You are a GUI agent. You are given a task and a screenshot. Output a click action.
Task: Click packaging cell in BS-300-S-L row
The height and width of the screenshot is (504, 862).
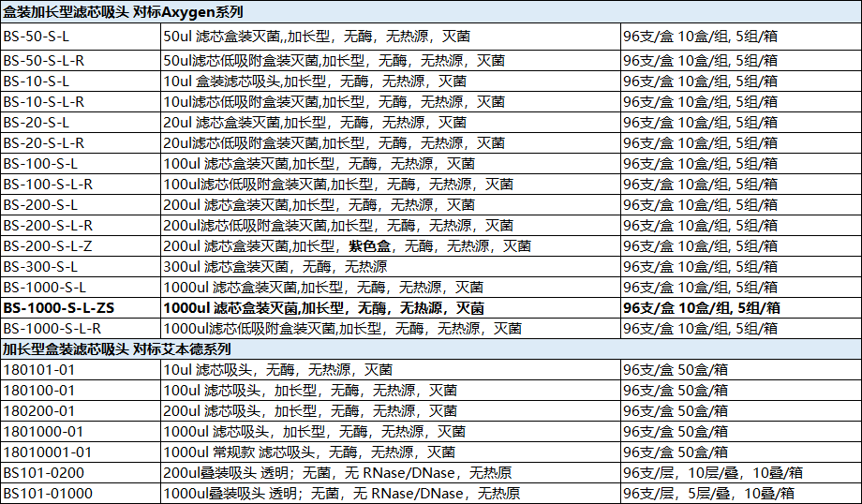tap(740, 267)
